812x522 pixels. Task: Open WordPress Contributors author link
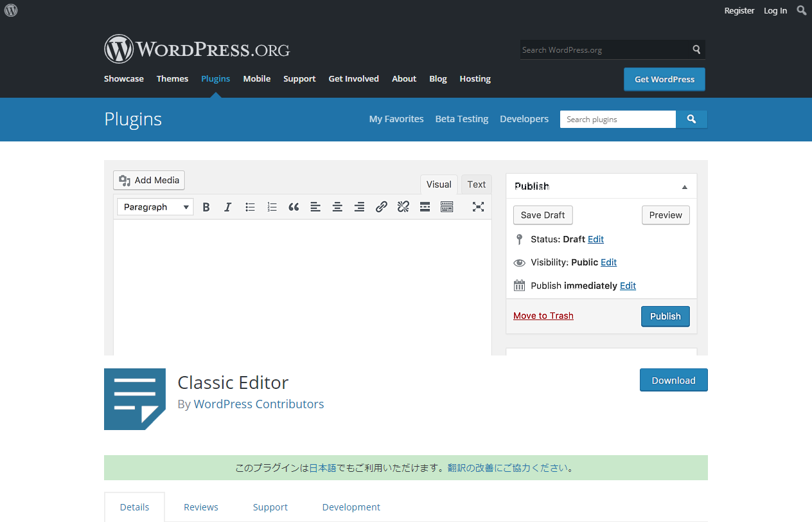click(259, 404)
